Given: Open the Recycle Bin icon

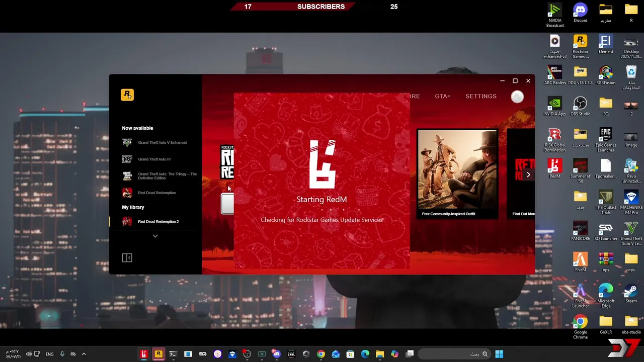Looking at the screenshot, I should pyautogui.click(x=631, y=77).
